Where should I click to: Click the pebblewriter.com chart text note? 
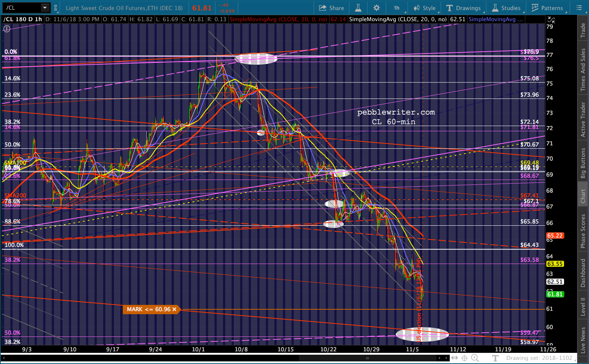point(396,112)
